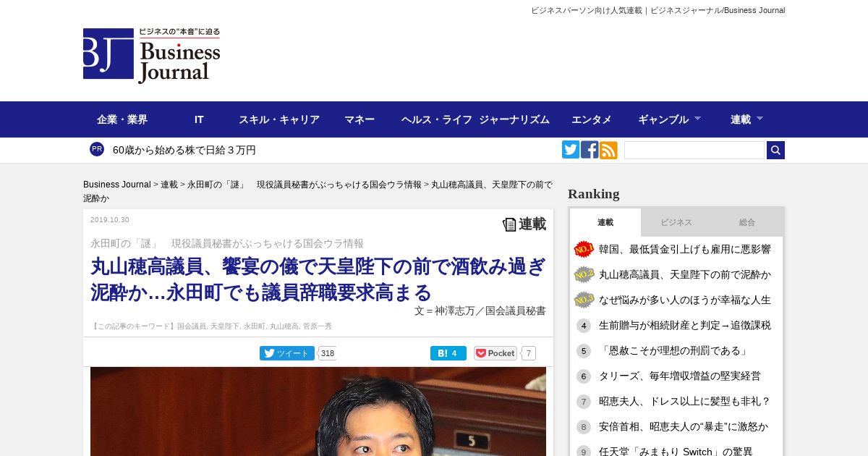Click the rank 6 number badge
This screenshot has width=868, height=456.
[x=584, y=376]
